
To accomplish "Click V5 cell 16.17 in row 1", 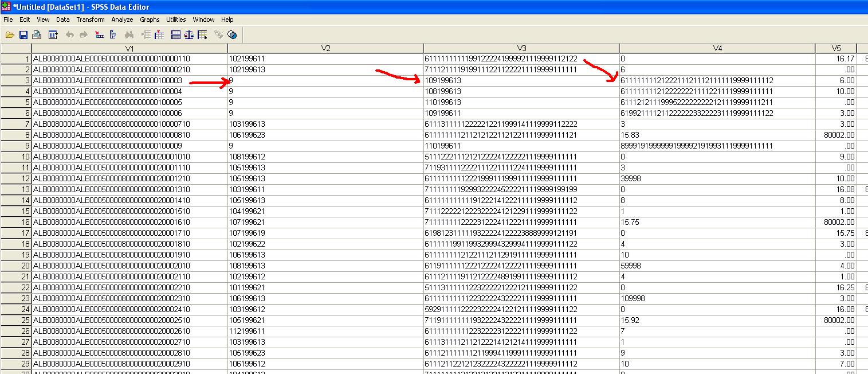I will click(836, 59).
